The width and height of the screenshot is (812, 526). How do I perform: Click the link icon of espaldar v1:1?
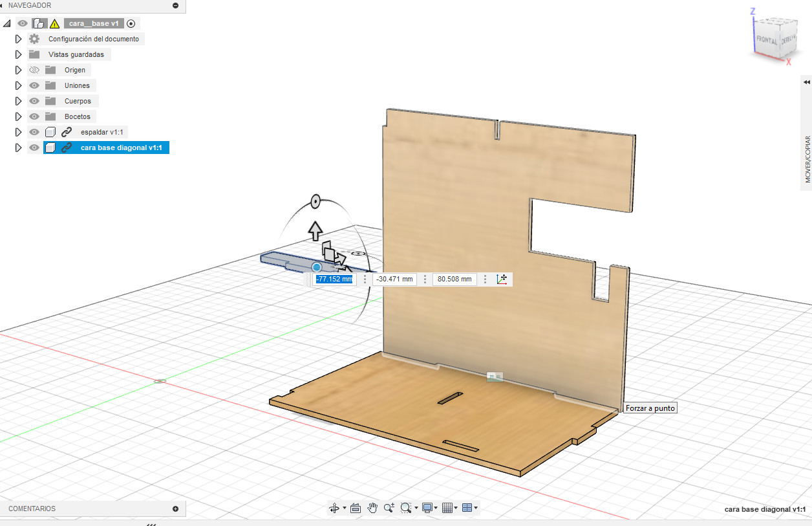pos(67,132)
